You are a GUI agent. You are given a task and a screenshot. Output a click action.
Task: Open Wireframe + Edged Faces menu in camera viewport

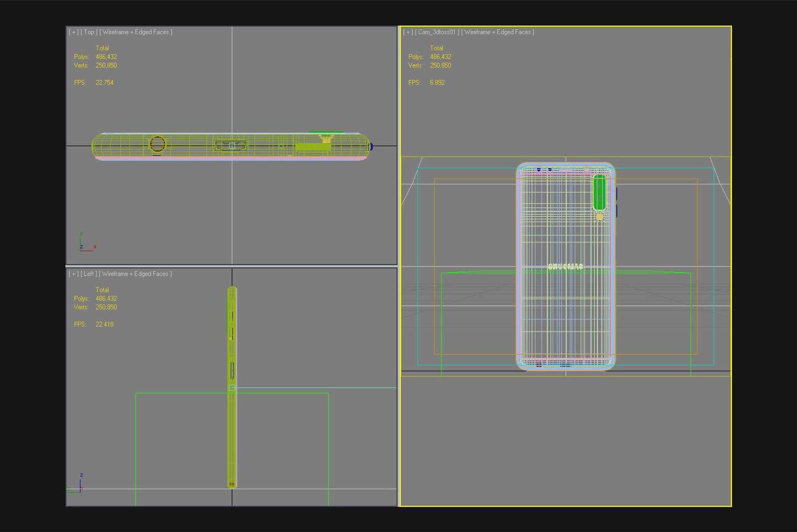(x=498, y=32)
